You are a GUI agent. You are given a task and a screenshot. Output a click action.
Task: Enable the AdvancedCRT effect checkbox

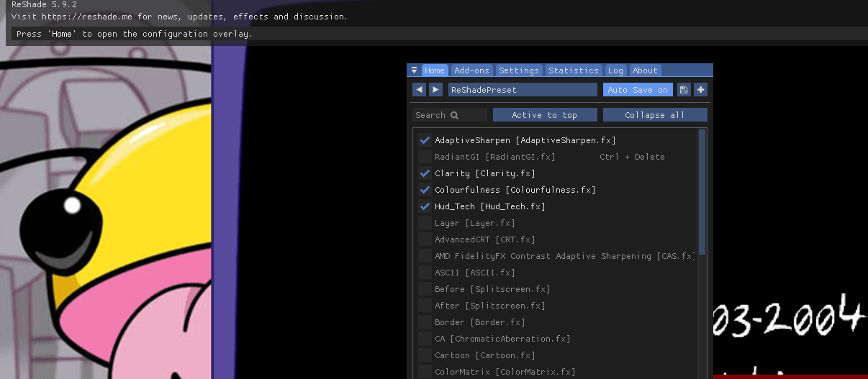click(x=425, y=239)
